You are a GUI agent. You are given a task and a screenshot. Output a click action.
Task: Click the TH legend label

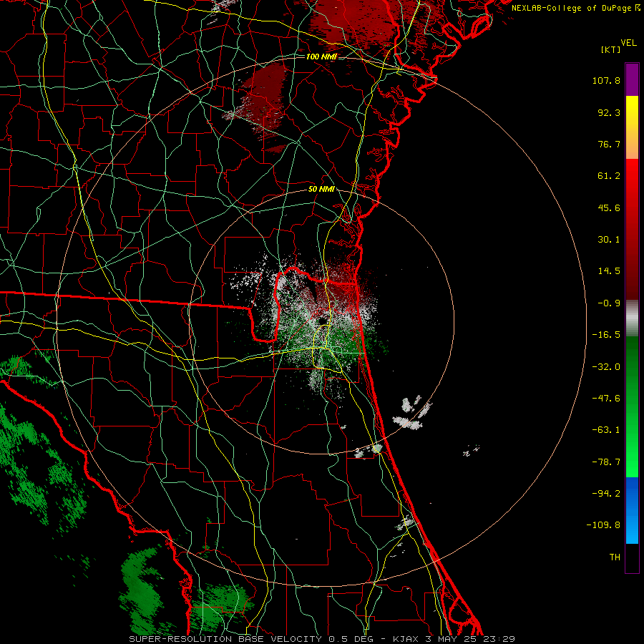pos(615,557)
